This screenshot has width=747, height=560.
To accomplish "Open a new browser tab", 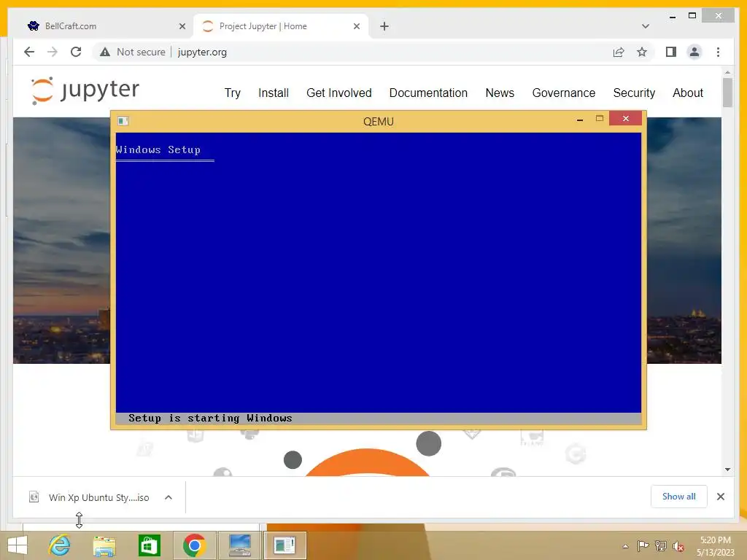I will 384,26.
